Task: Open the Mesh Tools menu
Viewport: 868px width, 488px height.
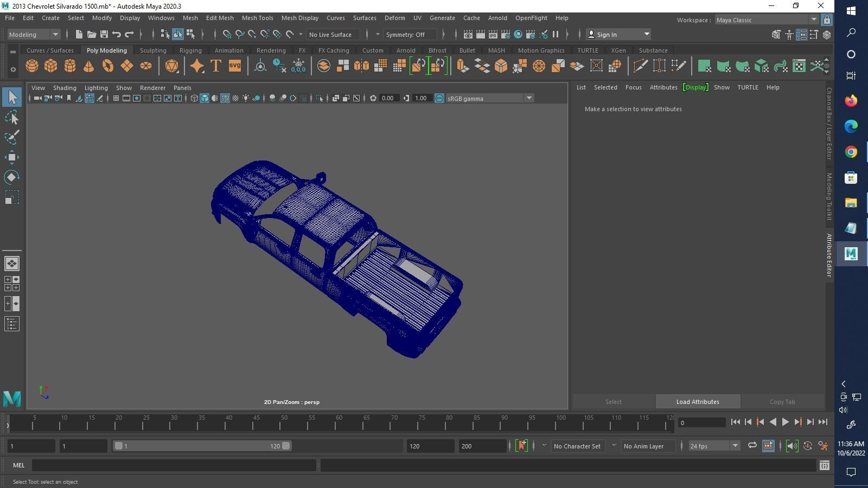Action: click(257, 18)
